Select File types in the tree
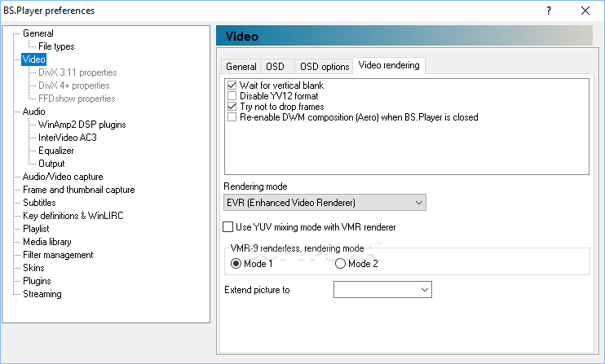 [x=56, y=46]
